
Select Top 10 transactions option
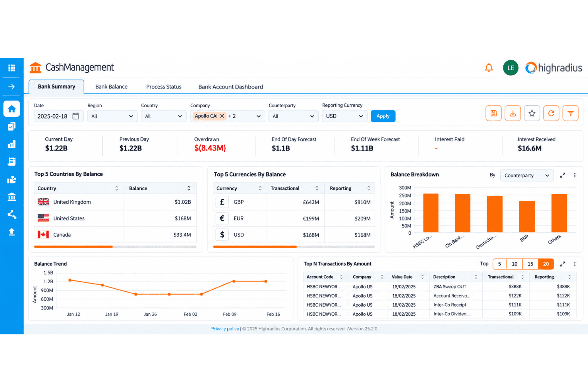(514, 264)
